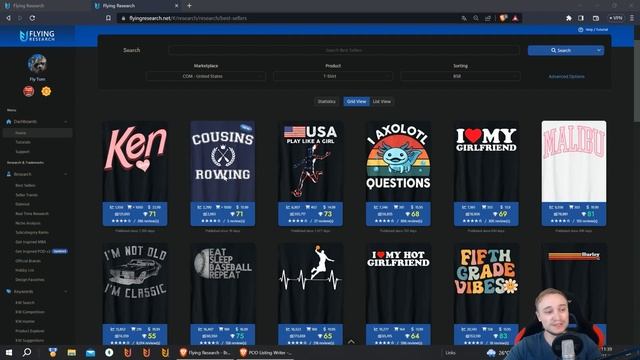Open the I Love My Girlfriend thumbnail
This screenshot has width=640, height=360.
486,161
